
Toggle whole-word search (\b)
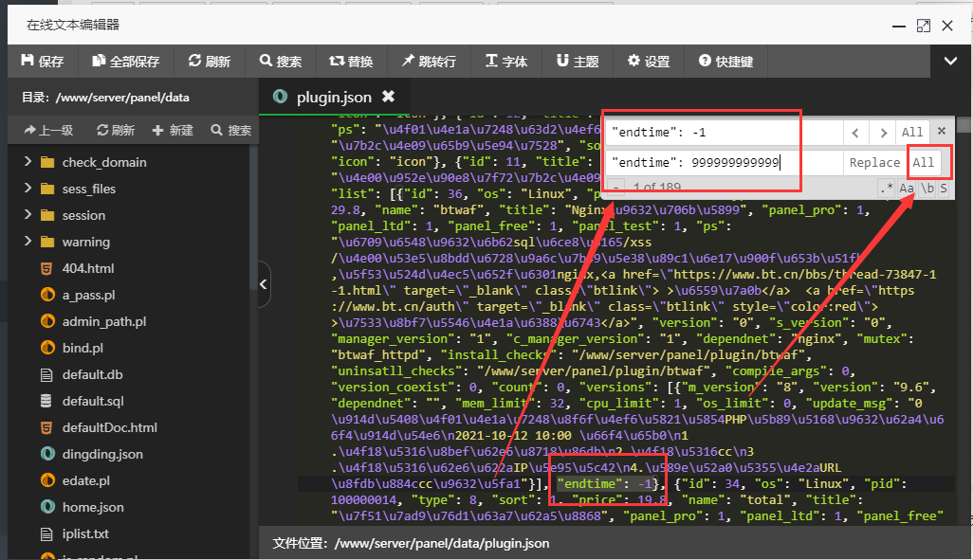(x=927, y=189)
